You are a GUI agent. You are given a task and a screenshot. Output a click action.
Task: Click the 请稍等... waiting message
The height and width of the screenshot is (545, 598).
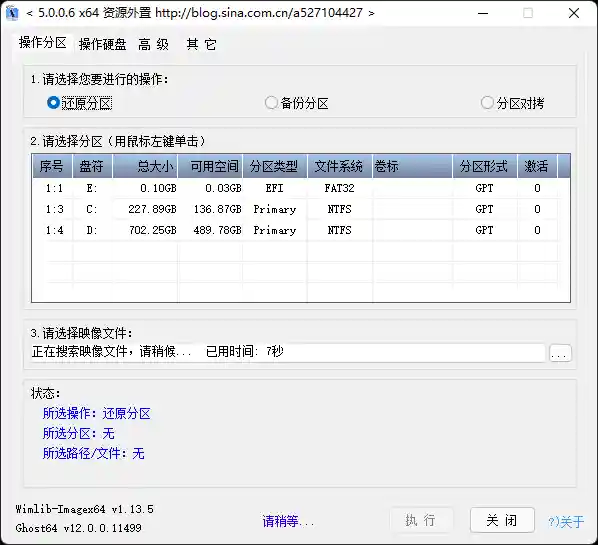(288, 521)
